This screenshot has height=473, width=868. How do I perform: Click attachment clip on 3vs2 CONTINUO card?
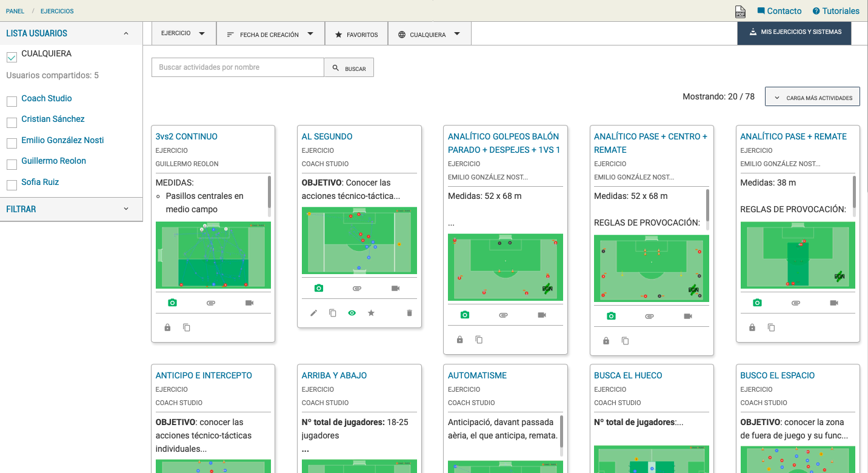click(211, 303)
